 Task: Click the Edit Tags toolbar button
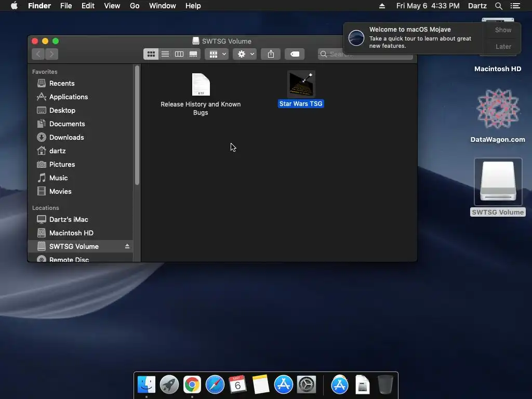[x=295, y=54]
